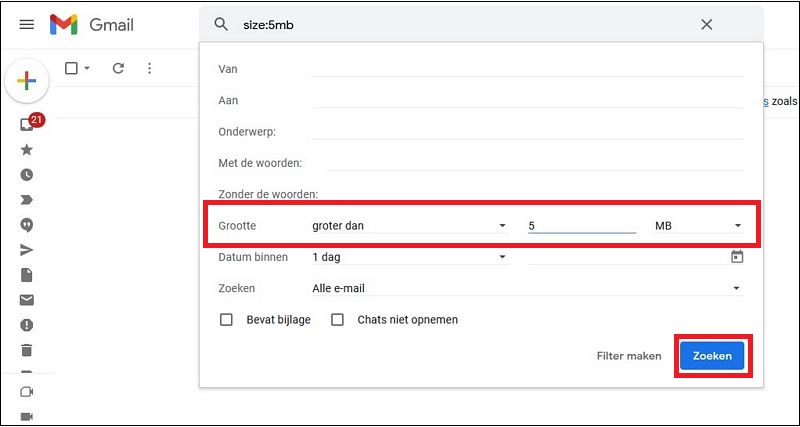Open the main menu hamburger icon

coord(27,24)
